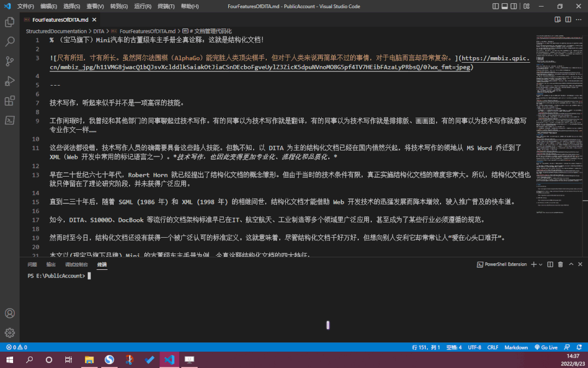Focus the PS E:\PublicAccount terminal prompt
The width and height of the screenshot is (588, 368).
tap(57, 276)
